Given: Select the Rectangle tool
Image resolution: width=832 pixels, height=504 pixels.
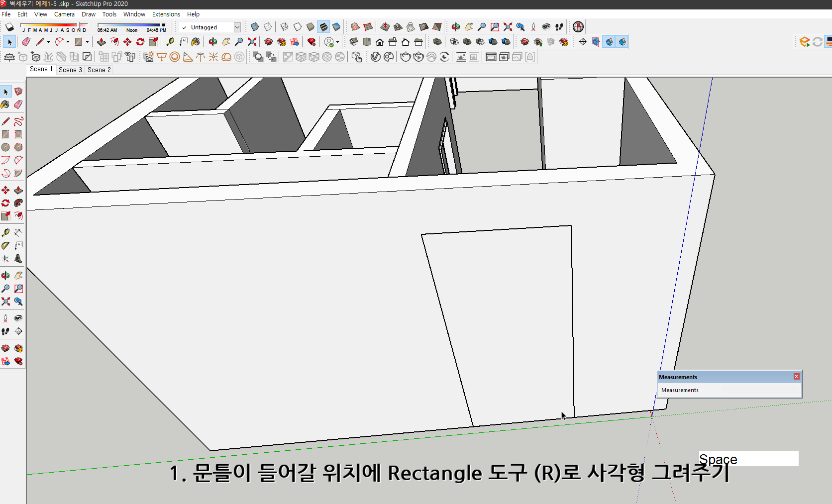Looking at the screenshot, I should [x=78, y=42].
